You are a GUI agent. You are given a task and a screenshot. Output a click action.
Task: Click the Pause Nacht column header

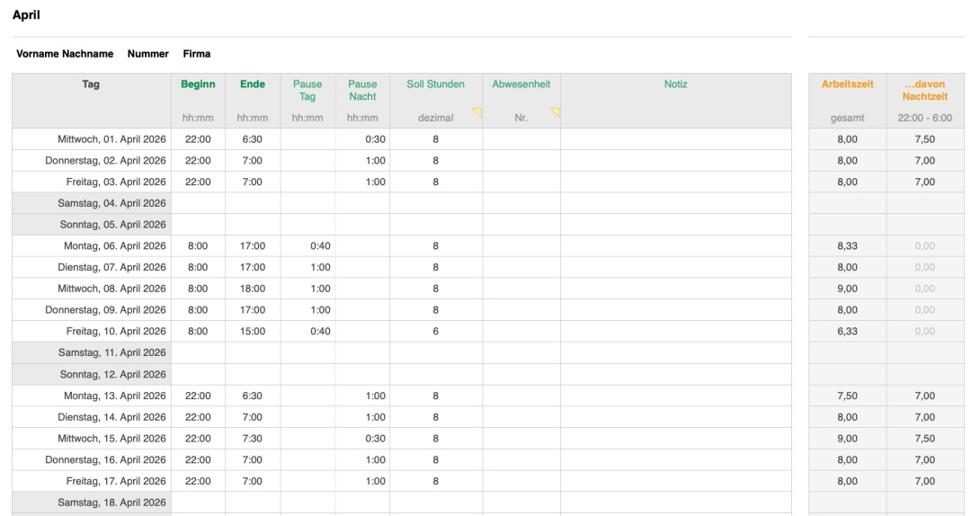click(x=362, y=90)
